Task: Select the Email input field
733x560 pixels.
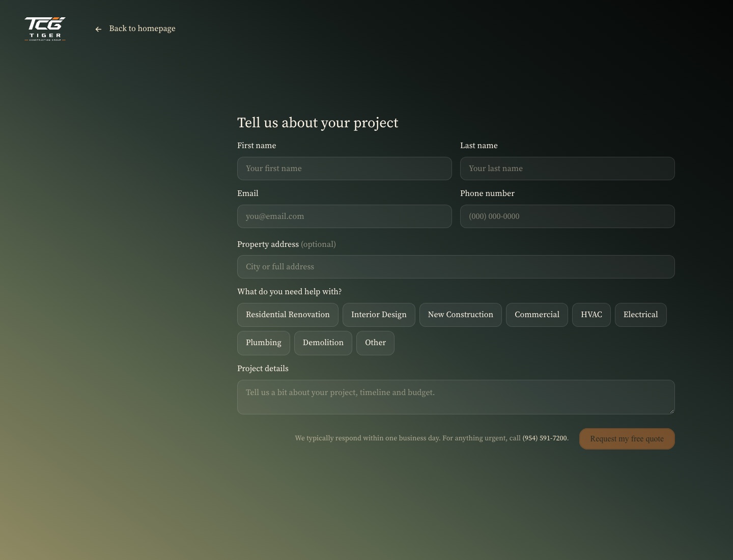Action: click(x=345, y=216)
